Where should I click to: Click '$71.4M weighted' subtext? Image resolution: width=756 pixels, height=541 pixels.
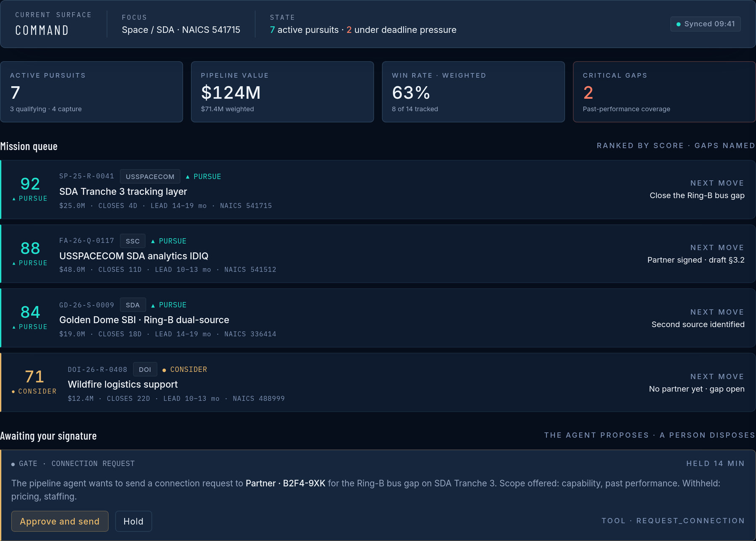point(227,109)
